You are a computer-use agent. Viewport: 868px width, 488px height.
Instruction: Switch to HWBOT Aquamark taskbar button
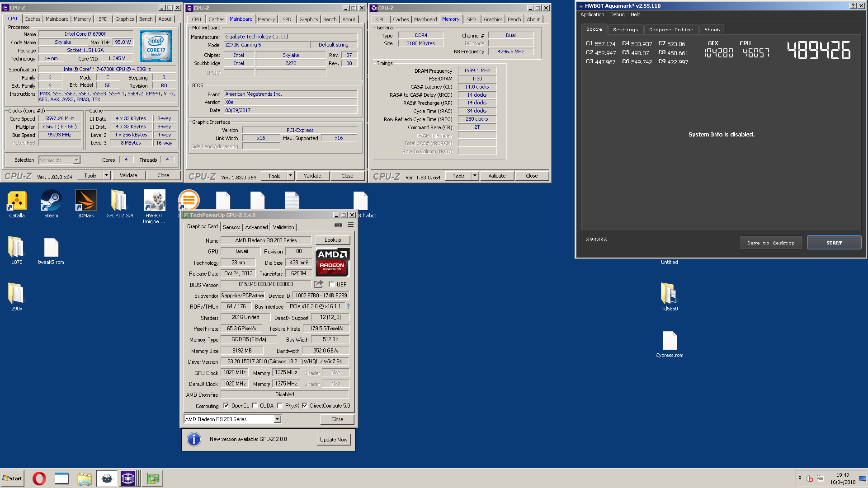[x=107, y=479]
